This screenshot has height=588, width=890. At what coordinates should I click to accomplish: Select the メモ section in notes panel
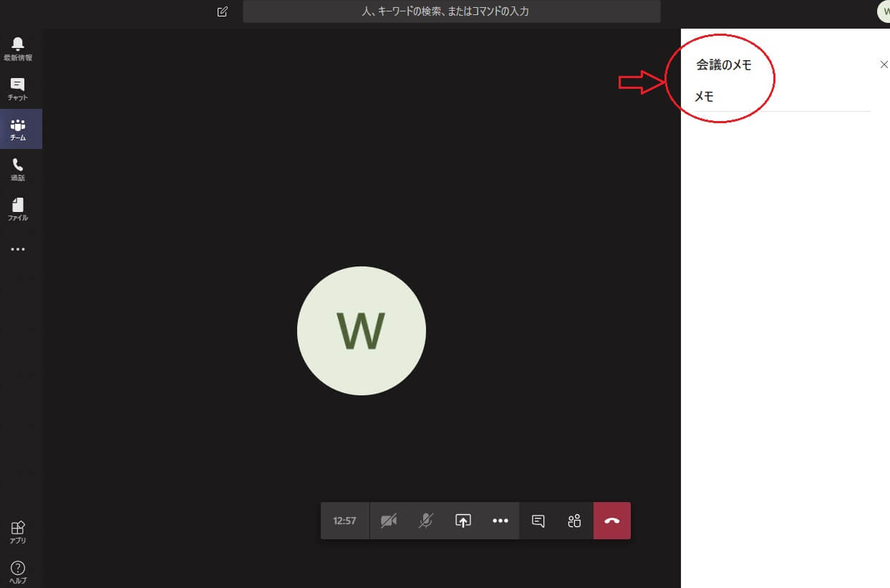tap(705, 97)
